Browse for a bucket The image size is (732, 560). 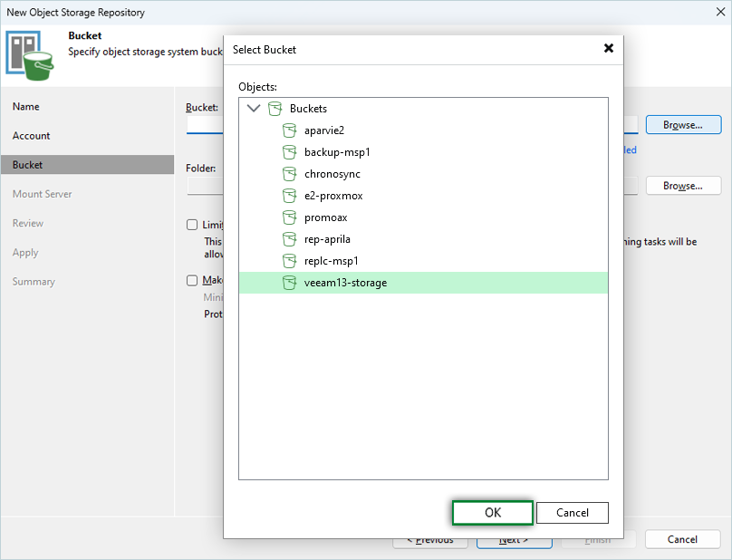(x=682, y=125)
